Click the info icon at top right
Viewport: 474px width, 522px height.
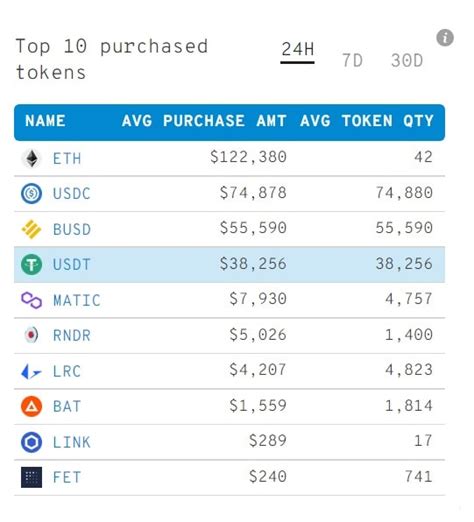pos(445,38)
